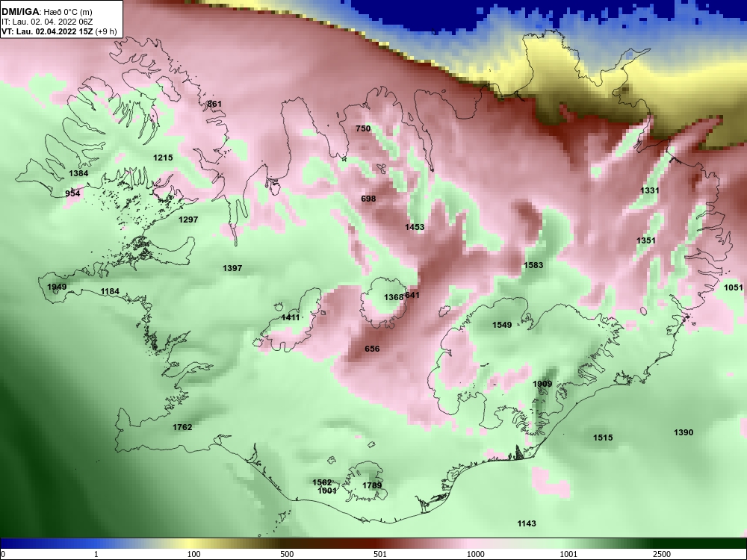Select the 500 label on the colour scale
This screenshot has height=560, width=747.
click(287, 554)
